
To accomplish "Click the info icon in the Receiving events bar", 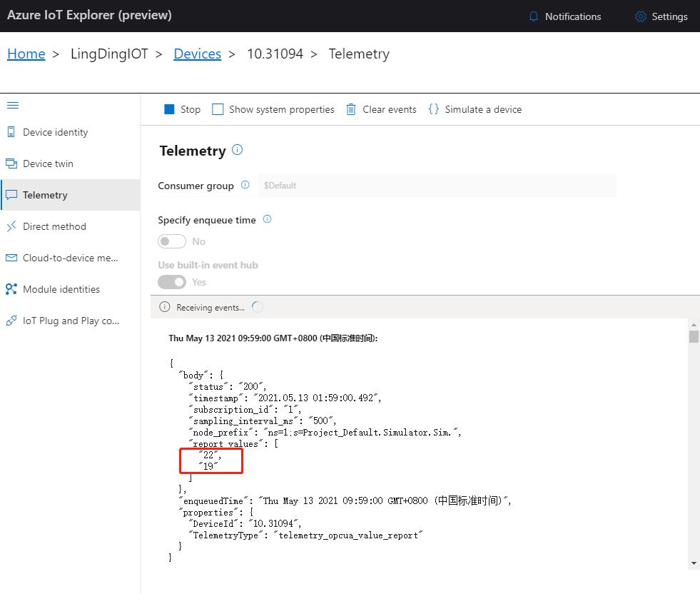I will click(165, 307).
